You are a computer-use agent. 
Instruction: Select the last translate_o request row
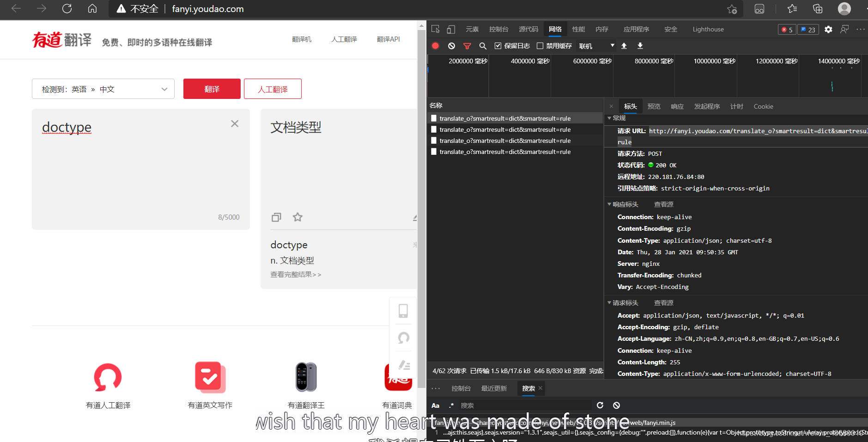pyautogui.click(x=515, y=152)
